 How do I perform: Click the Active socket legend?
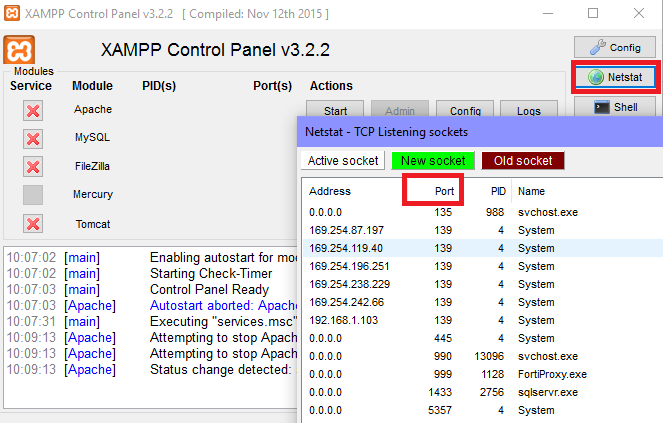pos(343,161)
